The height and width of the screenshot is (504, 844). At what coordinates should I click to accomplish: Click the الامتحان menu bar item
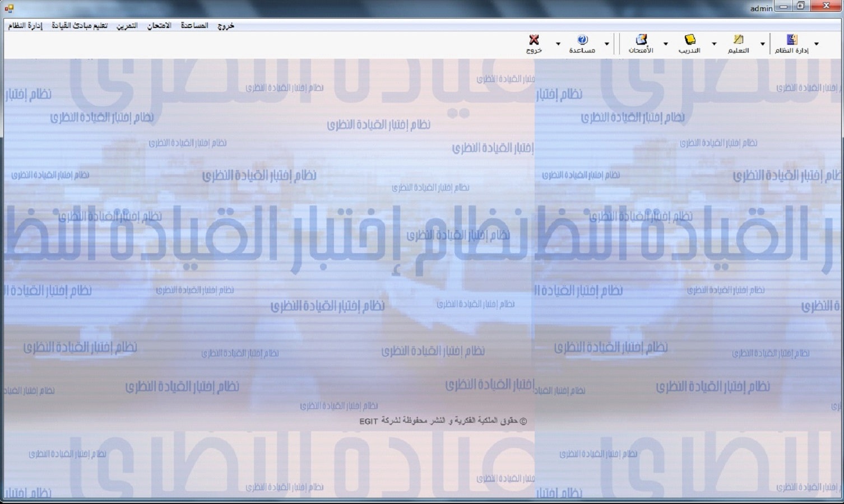tap(159, 26)
